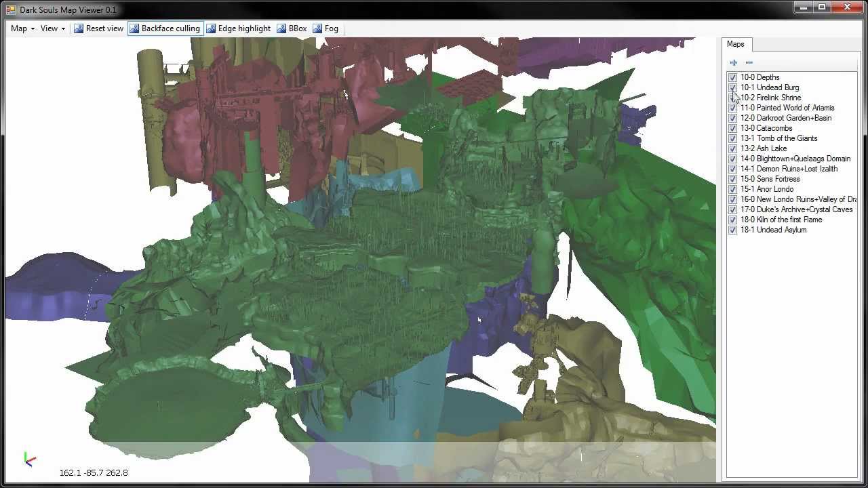
Task: Click the Reset view icon
Action: point(79,28)
